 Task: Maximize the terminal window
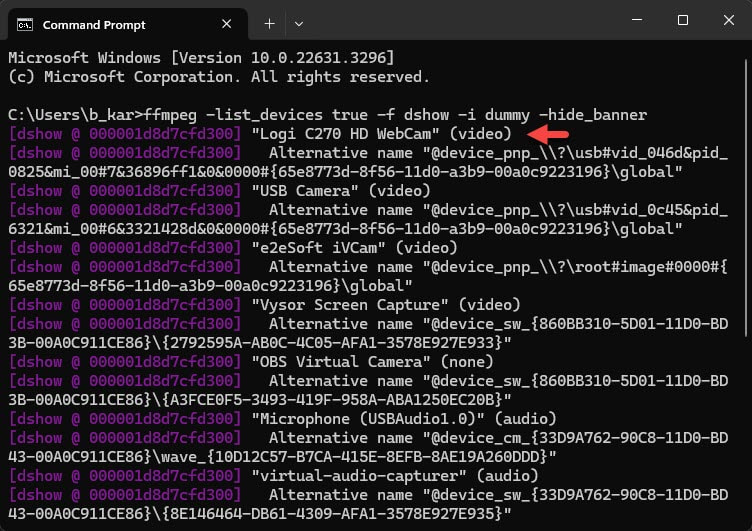click(683, 20)
